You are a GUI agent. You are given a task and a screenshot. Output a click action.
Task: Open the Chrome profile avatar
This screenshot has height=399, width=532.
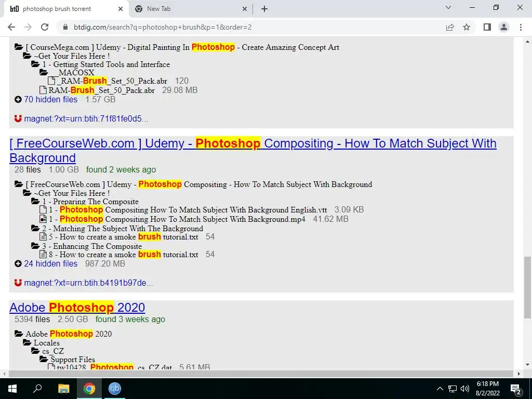[504, 27]
